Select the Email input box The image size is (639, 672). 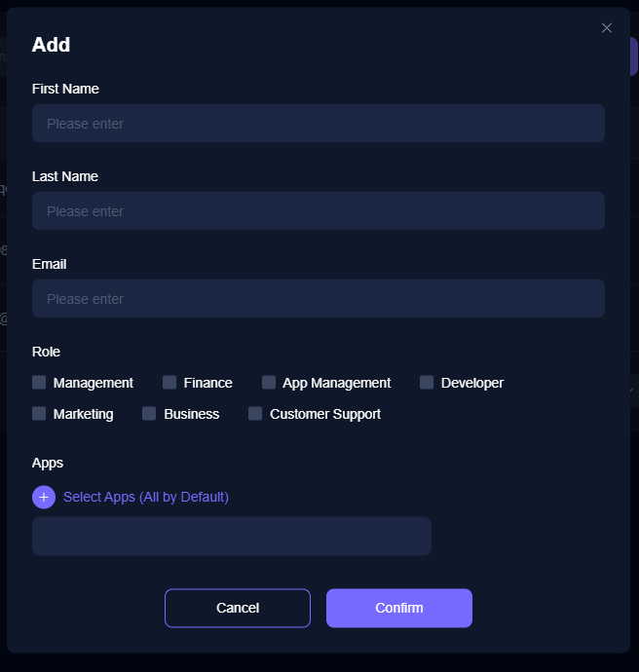pos(318,299)
